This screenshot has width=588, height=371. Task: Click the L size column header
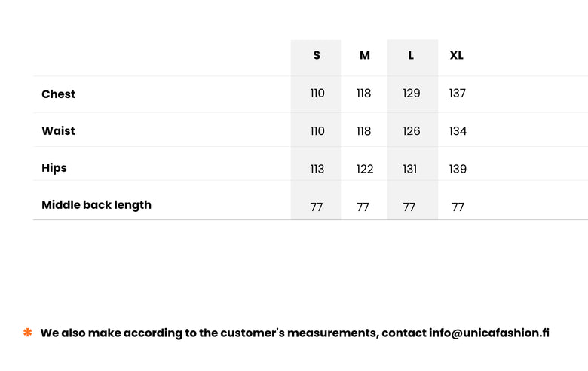[x=411, y=55]
